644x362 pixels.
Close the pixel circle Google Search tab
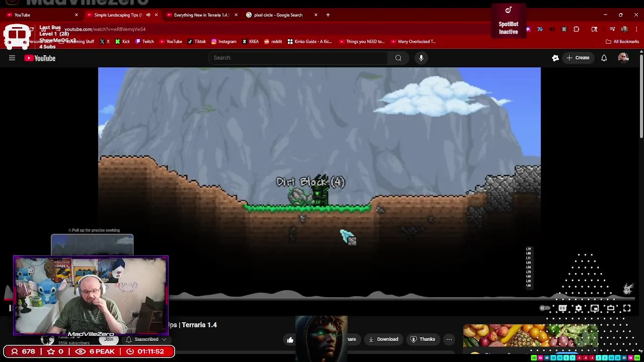(x=316, y=15)
